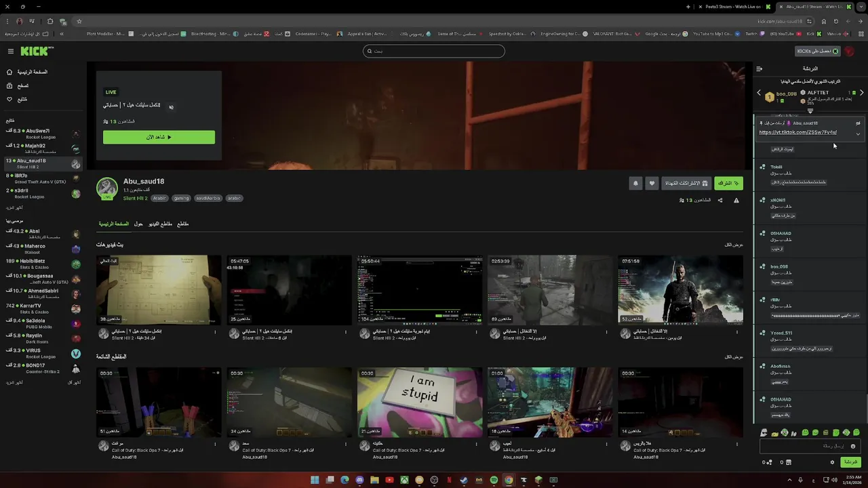Go to the Kick home logo
This screenshot has width=868, height=488.
click(x=36, y=52)
